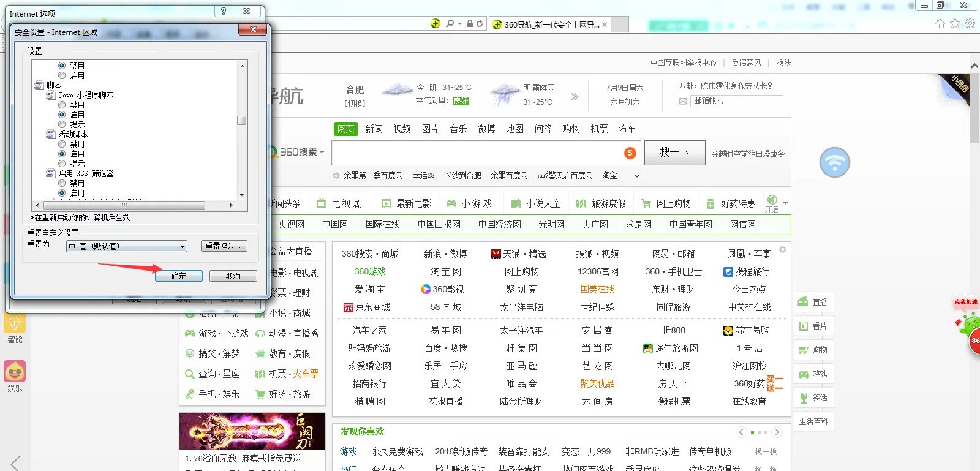Click the 搜一下 search button
Screen dimensions: 980x471
[674, 153]
